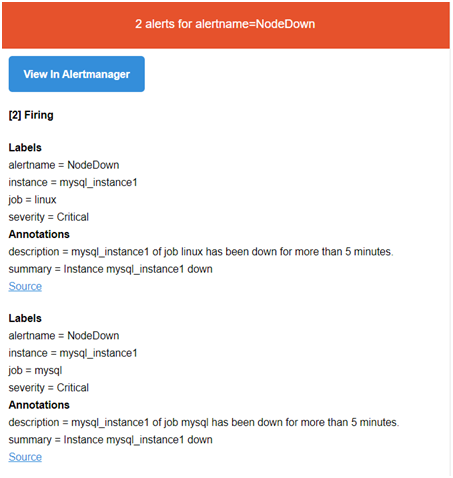Click alertname = NodeDown in the second alert
Screen dimensions: 453x478
pyautogui.click(x=64, y=336)
